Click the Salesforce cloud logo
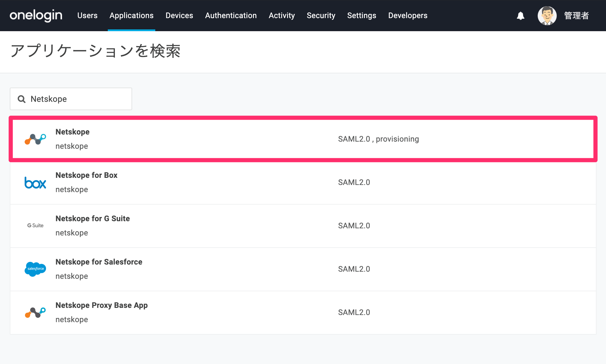The height and width of the screenshot is (364, 606). [35, 269]
